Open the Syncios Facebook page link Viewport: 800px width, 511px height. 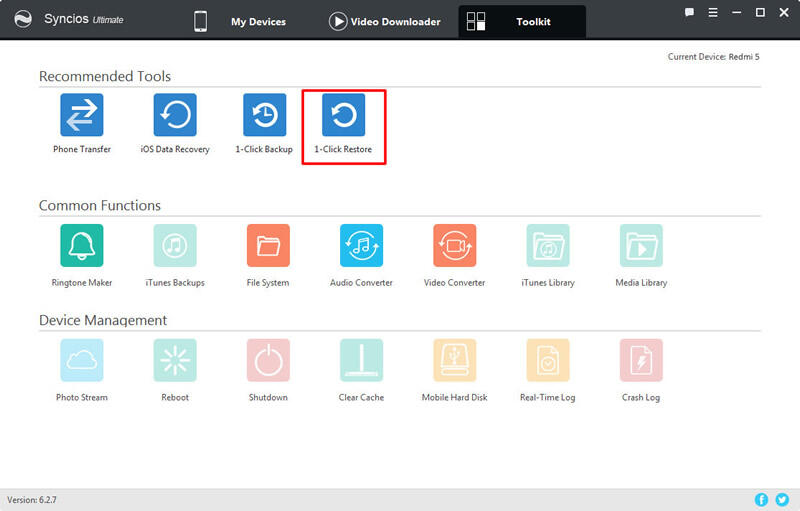[x=762, y=499]
